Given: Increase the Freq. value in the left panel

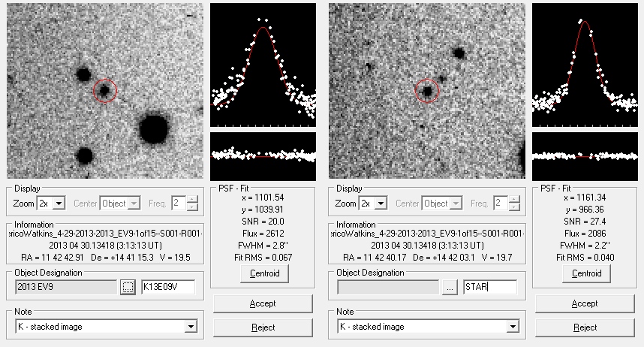Looking at the screenshot, I should [x=193, y=200].
